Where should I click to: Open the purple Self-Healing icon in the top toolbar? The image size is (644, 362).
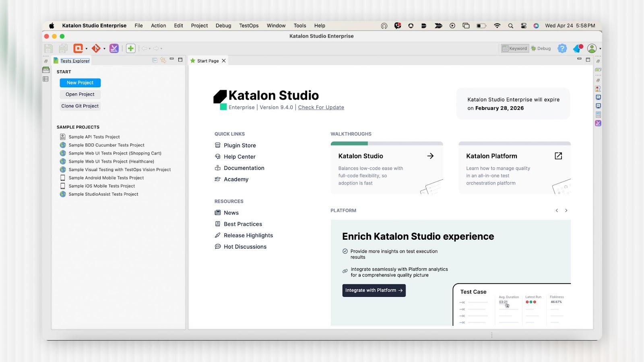114,49
